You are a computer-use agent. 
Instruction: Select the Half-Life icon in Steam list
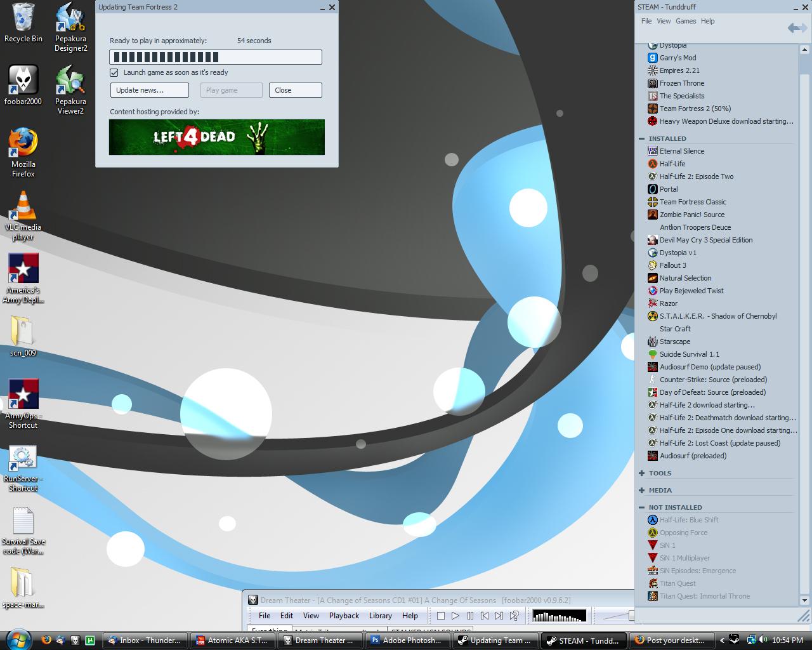[653, 164]
